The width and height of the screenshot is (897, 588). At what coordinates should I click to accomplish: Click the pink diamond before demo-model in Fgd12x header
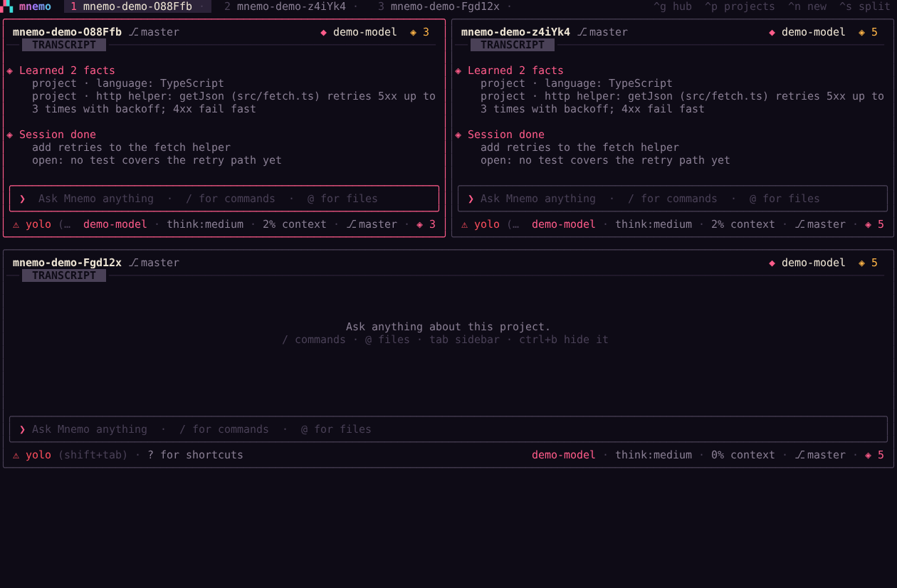[772, 263]
